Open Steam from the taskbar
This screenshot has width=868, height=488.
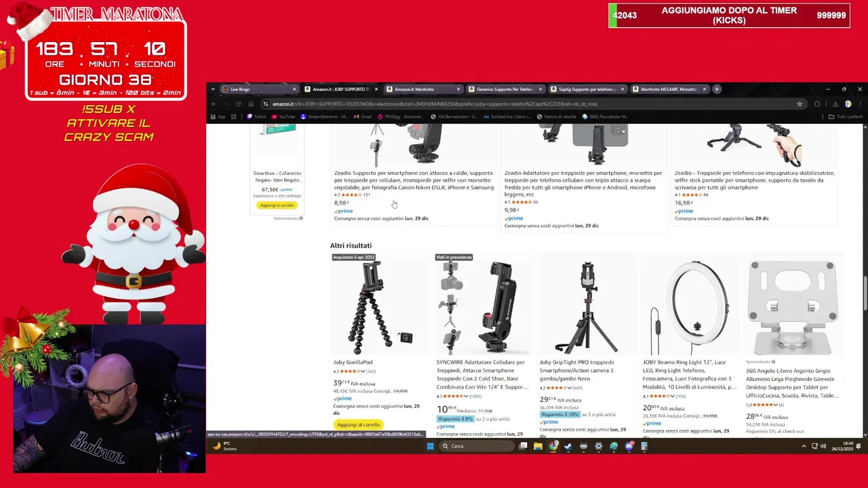(x=568, y=446)
